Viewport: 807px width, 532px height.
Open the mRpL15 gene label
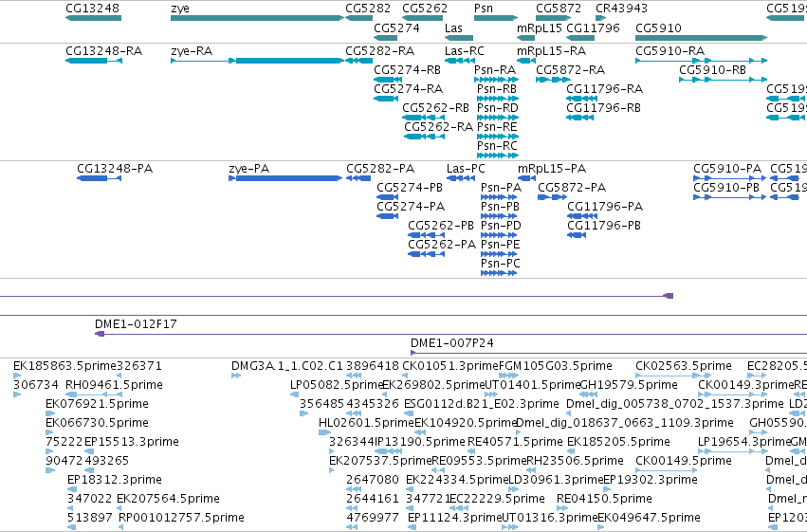(540, 28)
